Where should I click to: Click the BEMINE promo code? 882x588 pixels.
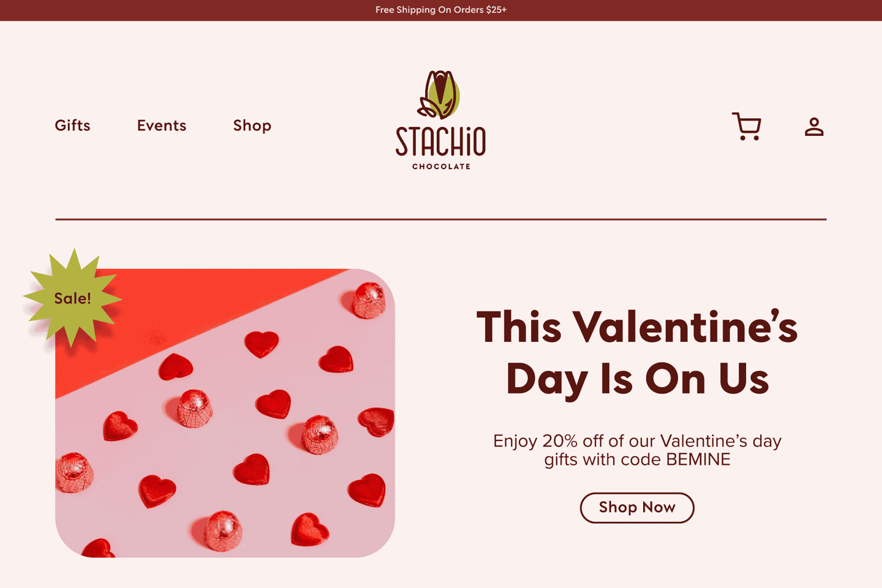698,459
